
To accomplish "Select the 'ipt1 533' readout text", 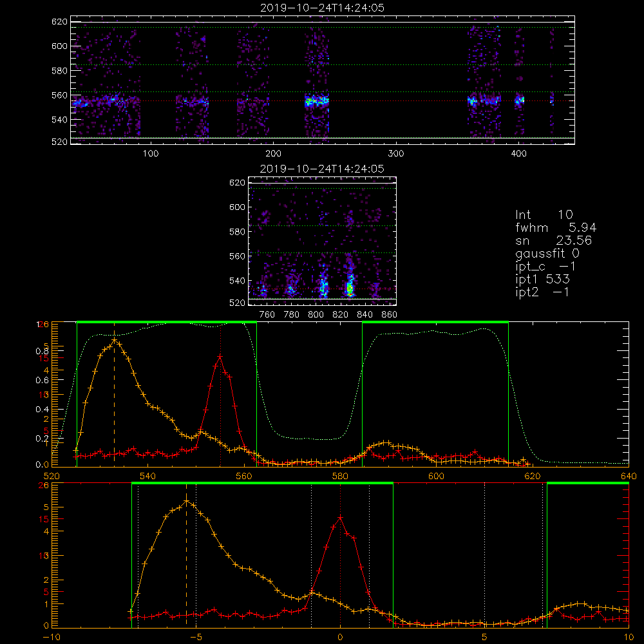I will point(542,279).
